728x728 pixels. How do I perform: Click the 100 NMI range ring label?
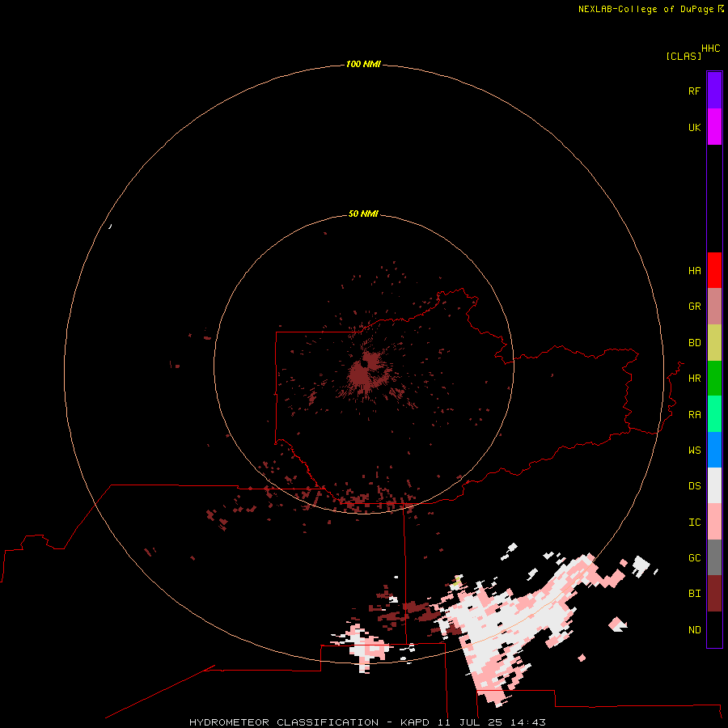tap(363, 64)
